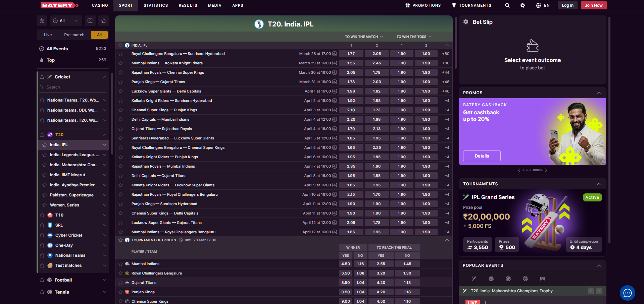
Task: Open favorites star icon in sidebar toolbar
Action: [x=104, y=21]
